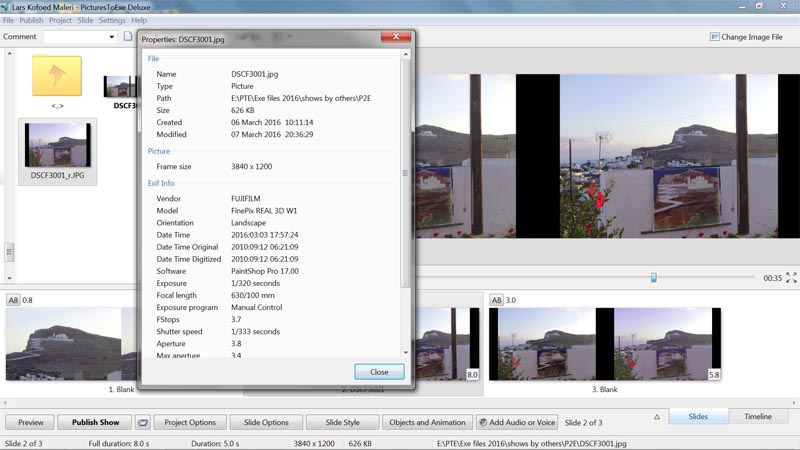The image size is (800, 450).
Task: Click PicturesToExe app icon in title bar
Action: coord(6,7)
